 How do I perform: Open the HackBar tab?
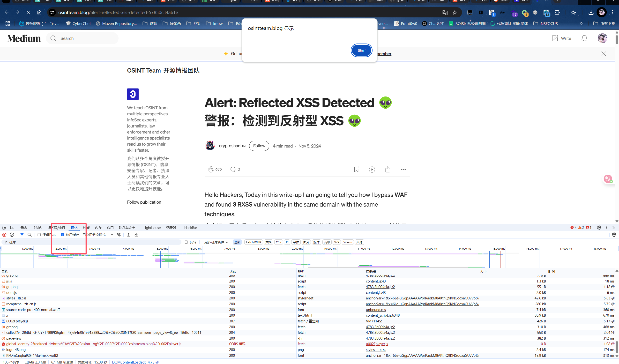point(191,228)
